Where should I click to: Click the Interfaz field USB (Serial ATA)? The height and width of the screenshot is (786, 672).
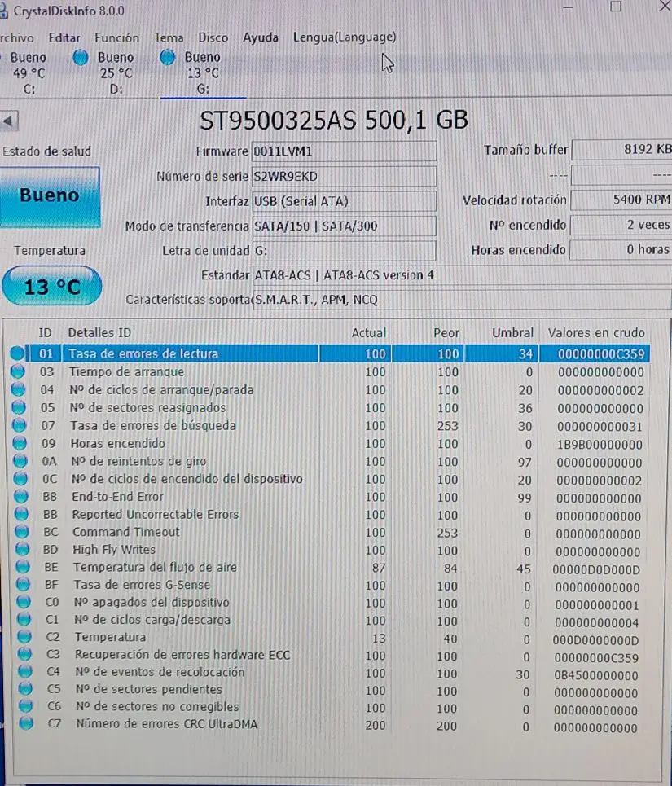click(x=344, y=201)
